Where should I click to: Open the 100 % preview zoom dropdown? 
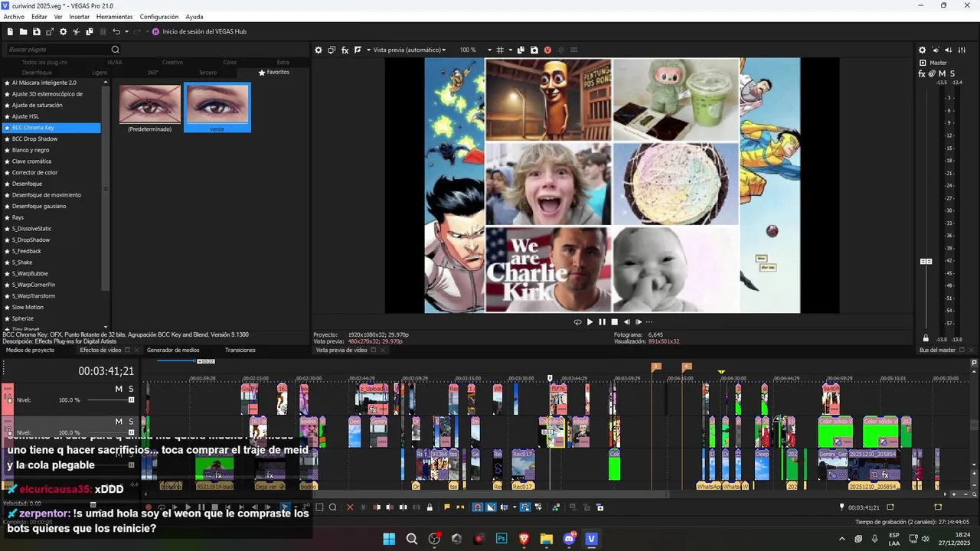[x=475, y=50]
